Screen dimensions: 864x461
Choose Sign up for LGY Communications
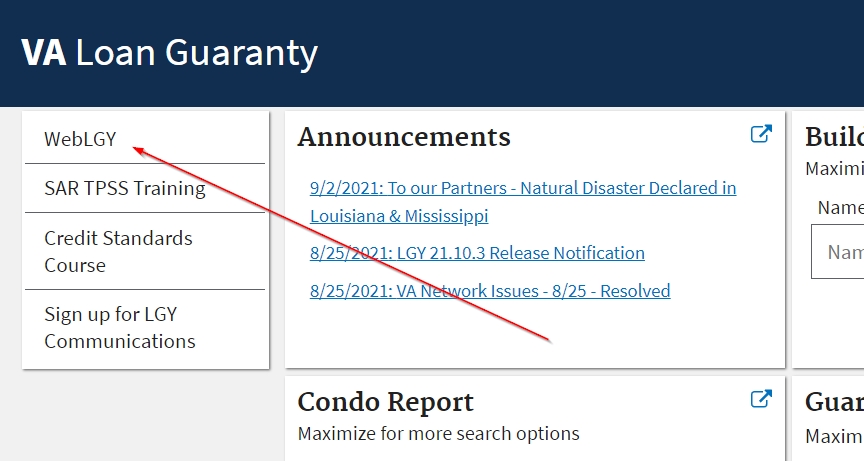(120, 327)
